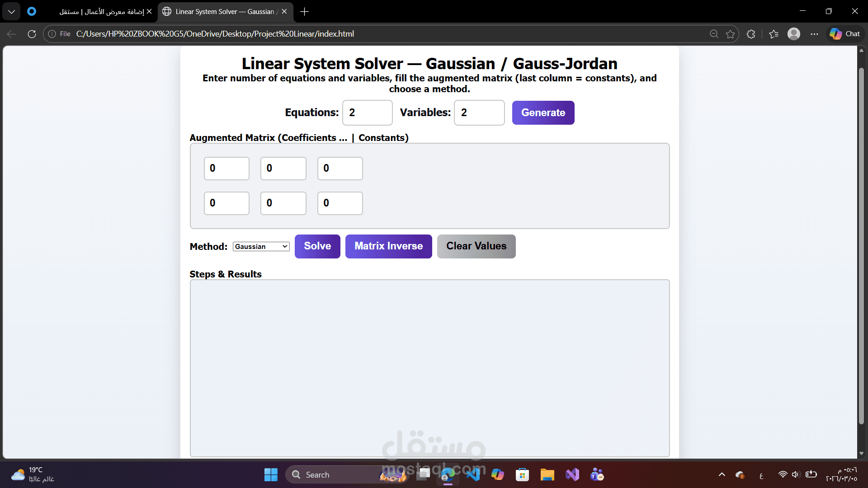Viewport: 868px width, 488px height.
Task: Open the favorites list
Action: pos(774,34)
